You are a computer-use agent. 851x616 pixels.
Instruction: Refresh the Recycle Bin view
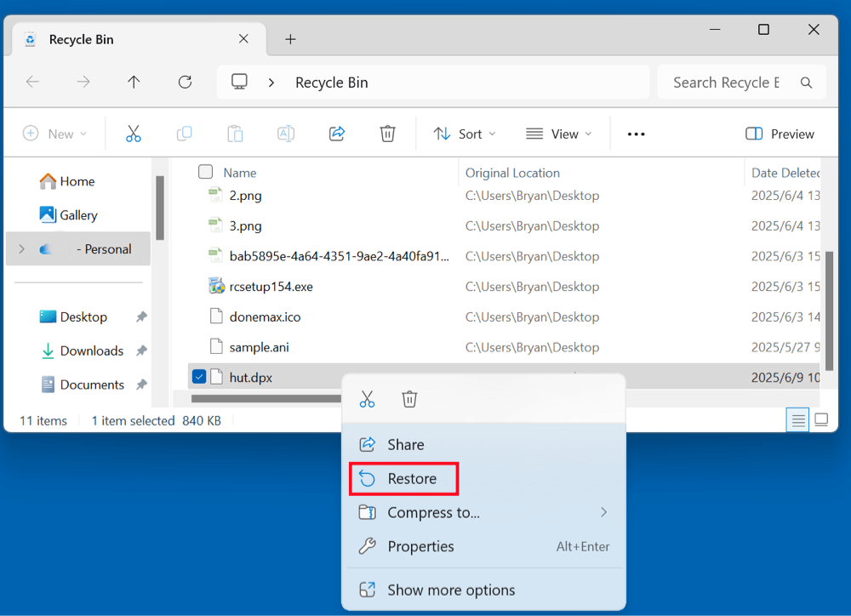point(185,82)
